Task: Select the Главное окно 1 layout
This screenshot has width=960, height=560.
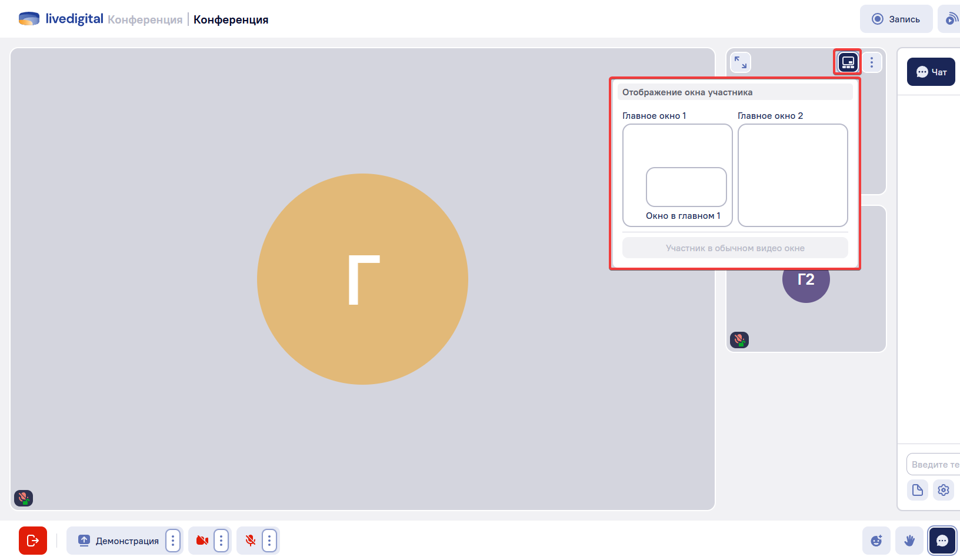Action: pos(677,175)
